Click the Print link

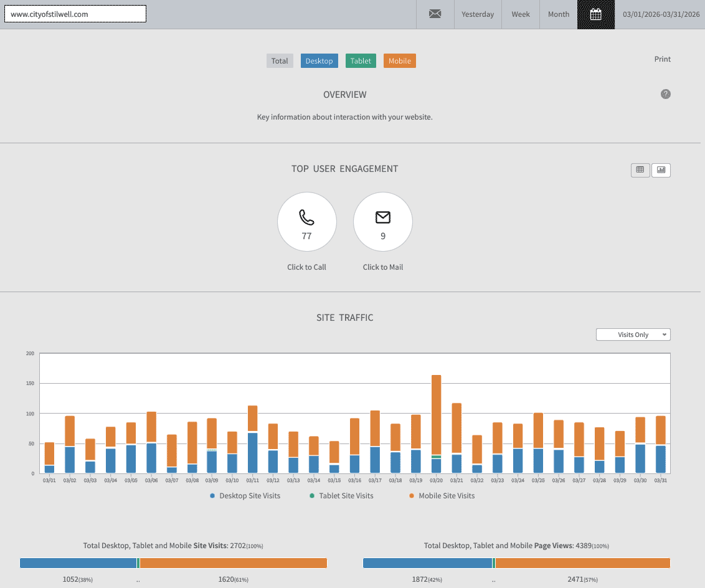click(662, 59)
